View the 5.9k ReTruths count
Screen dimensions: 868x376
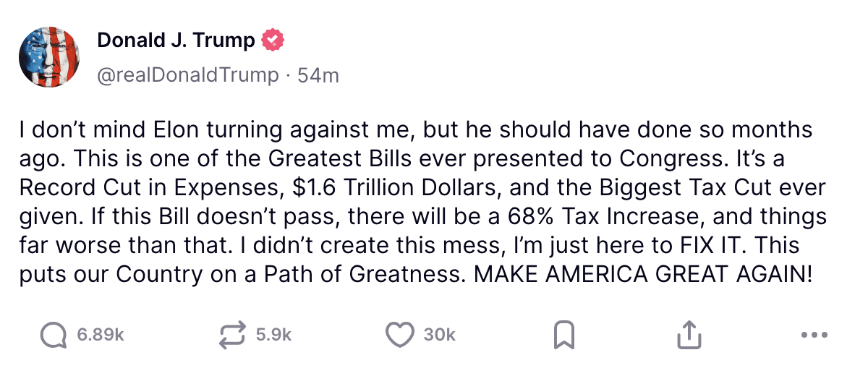coord(273,335)
